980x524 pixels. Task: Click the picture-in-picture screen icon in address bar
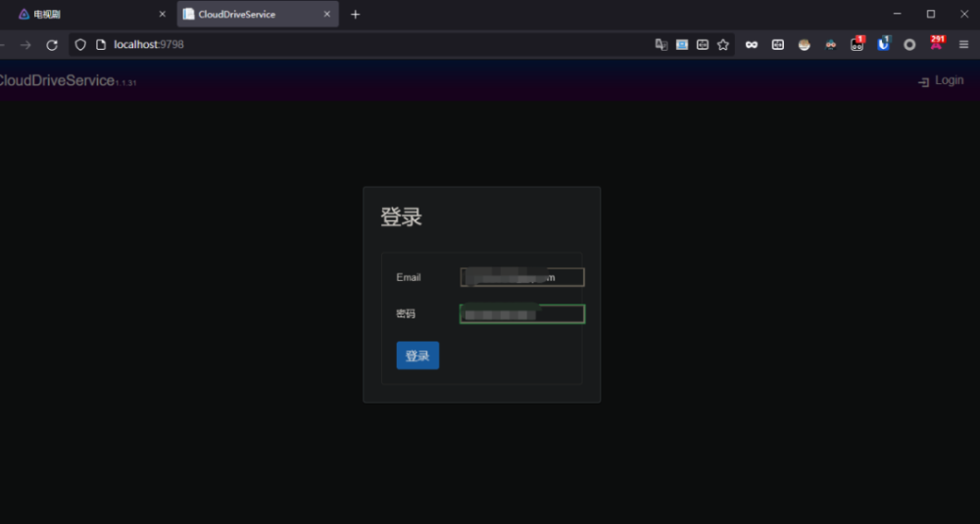point(682,45)
